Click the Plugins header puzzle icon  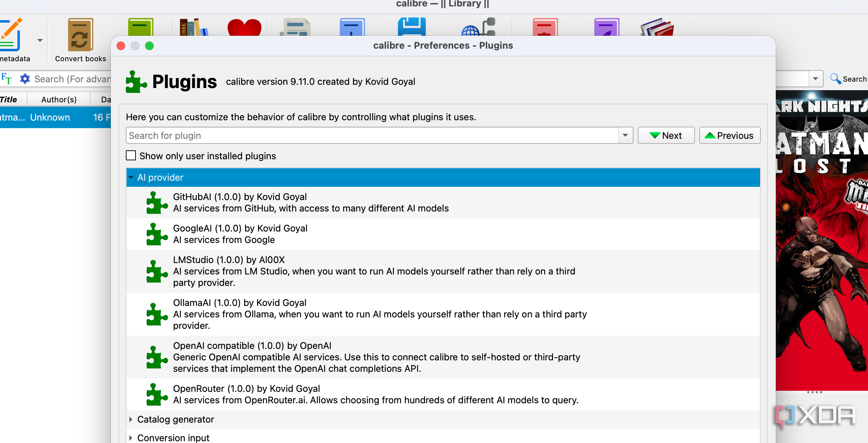pos(136,82)
